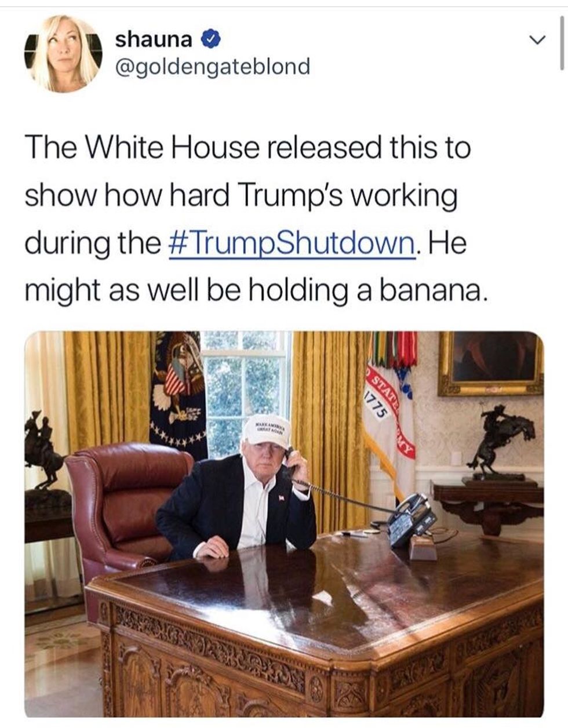The width and height of the screenshot is (568, 728).
Task: Click the "shauna" display name
Action: point(154,39)
